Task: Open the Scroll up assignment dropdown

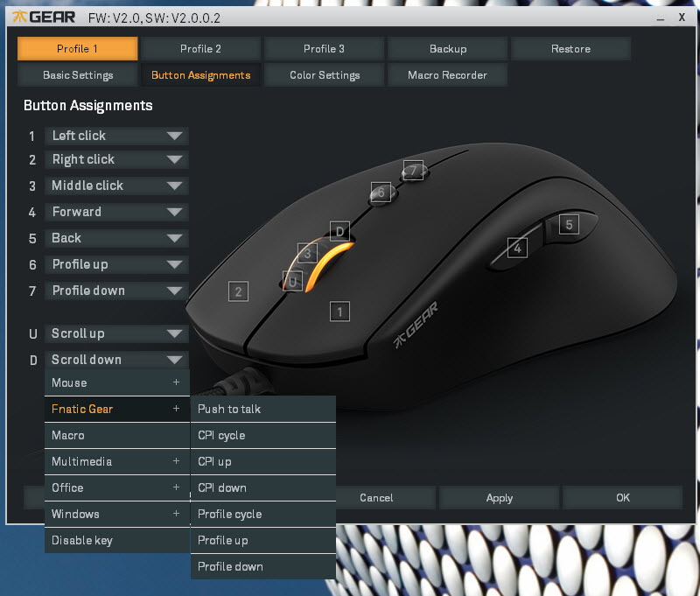Action: (x=116, y=333)
